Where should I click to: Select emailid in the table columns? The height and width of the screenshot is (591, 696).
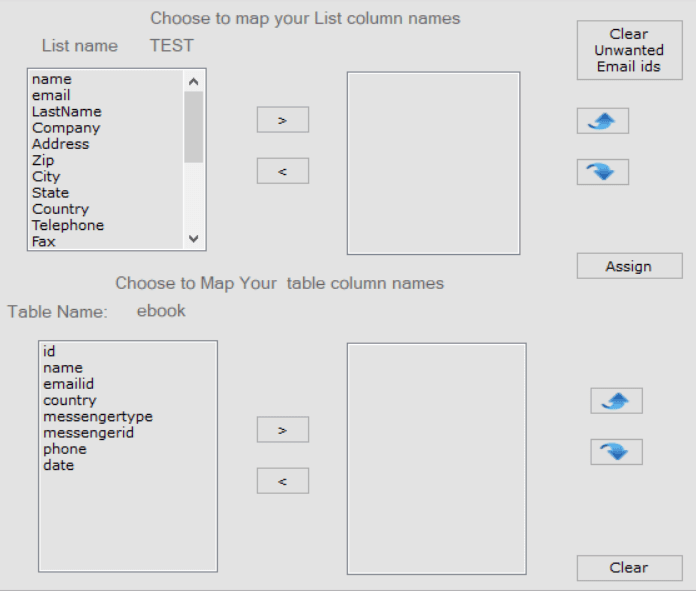pyautogui.click(x=68, y=384)
